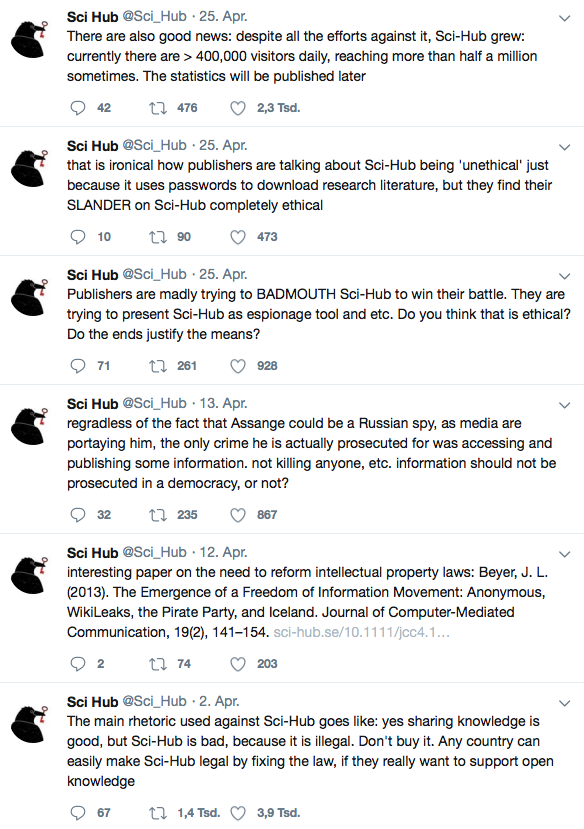Retweet the tweet about 400,000 visitors daily

coord(157,108)
